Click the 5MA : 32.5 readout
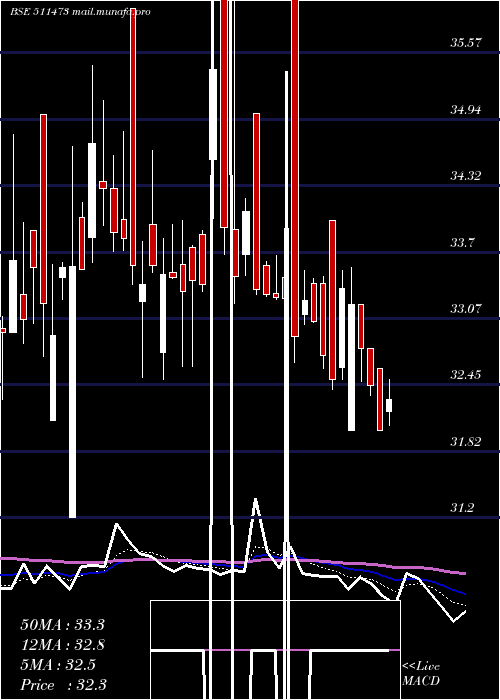This screenshot has width=500, height=700. click(x=58, y=665)
